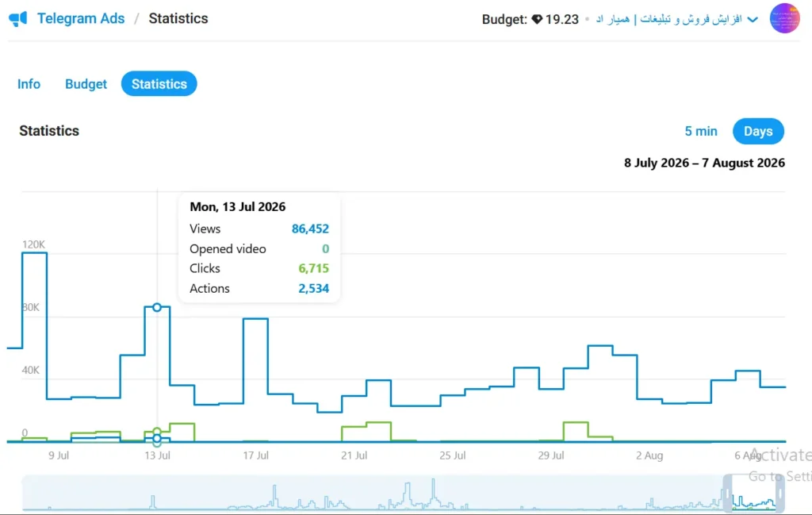Switch to the Info tab
Screen dimensions: 812x515
[29, 84]
